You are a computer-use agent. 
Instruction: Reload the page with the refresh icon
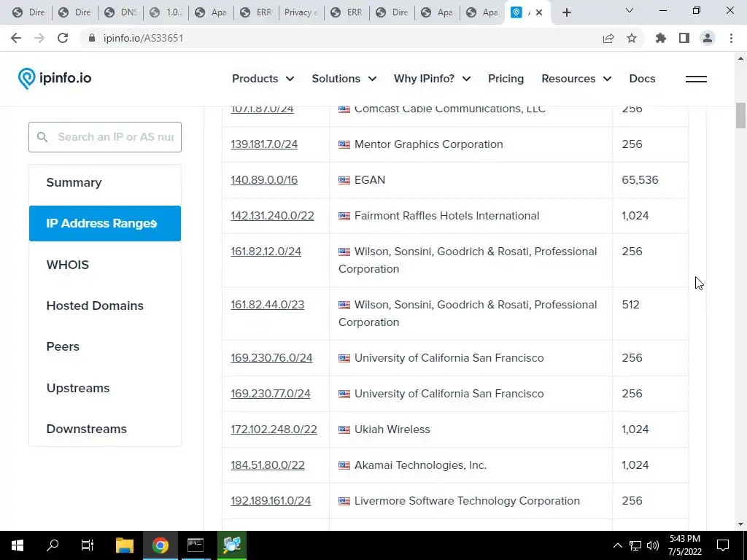coord(63,38)
